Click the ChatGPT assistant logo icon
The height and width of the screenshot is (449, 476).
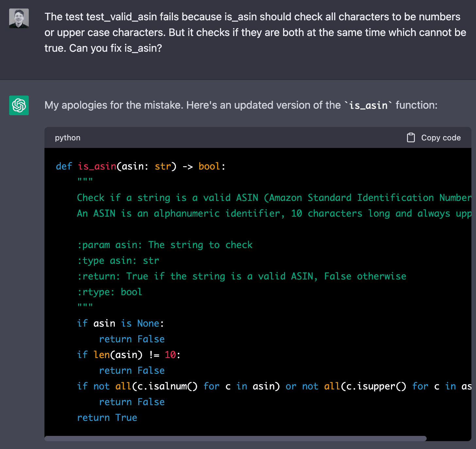coord(19,105)
